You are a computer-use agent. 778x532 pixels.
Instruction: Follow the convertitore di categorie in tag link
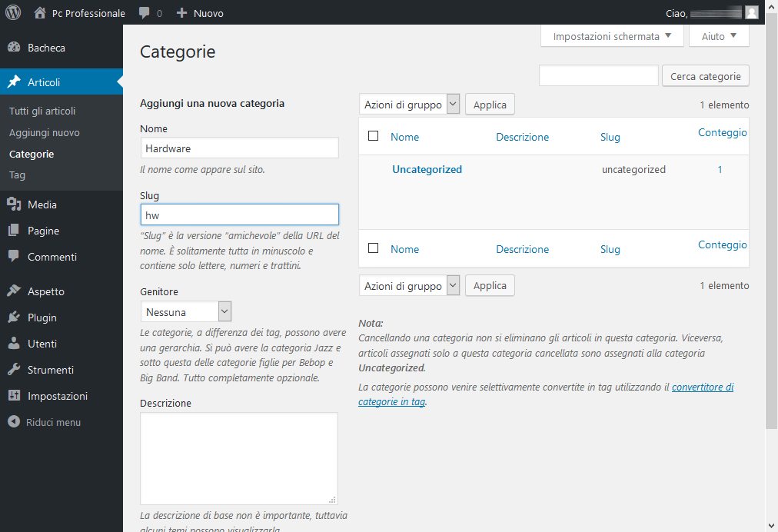point(702,387)
